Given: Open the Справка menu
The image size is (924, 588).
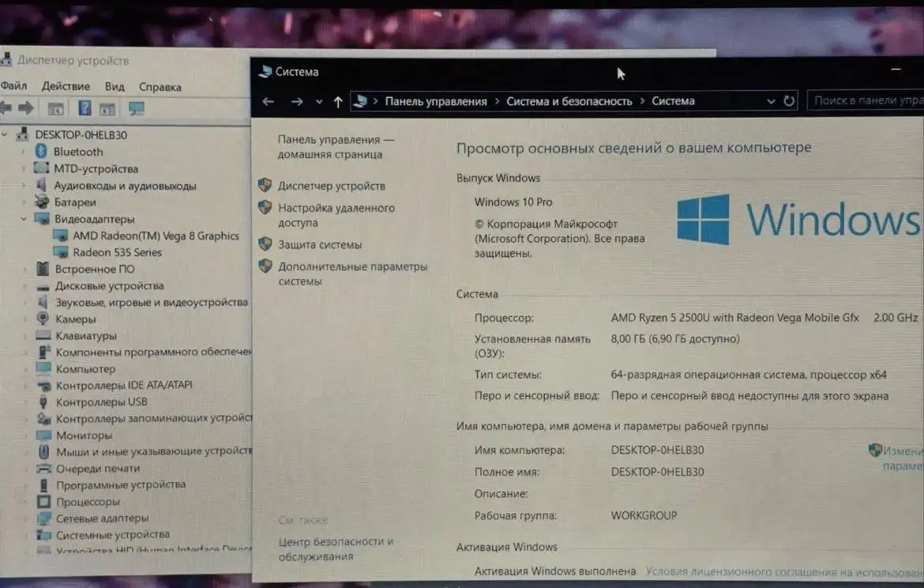Looking at the screenshot, I should coord(160,87).
